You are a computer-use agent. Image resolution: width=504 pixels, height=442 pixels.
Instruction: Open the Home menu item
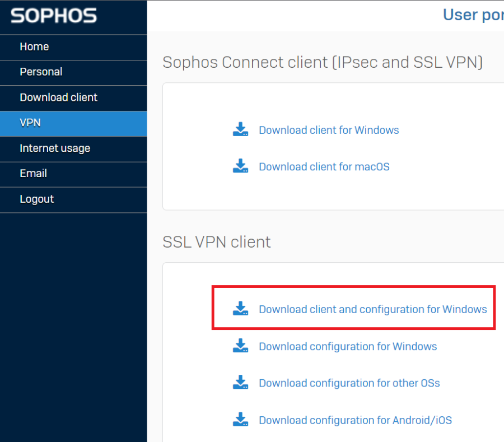tap(73, 47)
